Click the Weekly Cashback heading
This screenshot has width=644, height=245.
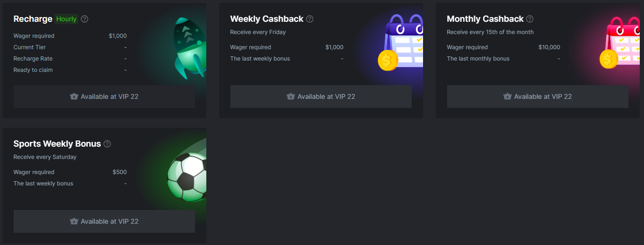tap(267, 19)
